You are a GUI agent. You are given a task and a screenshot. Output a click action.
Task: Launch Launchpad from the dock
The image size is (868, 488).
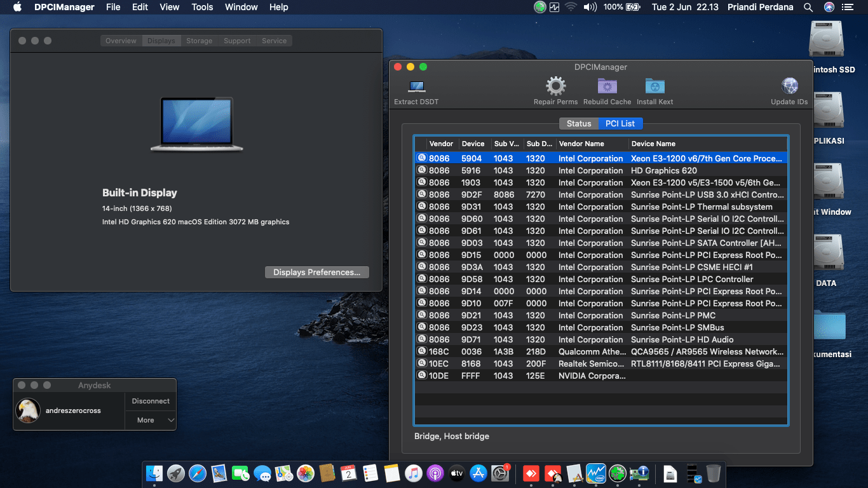(176, 473)
